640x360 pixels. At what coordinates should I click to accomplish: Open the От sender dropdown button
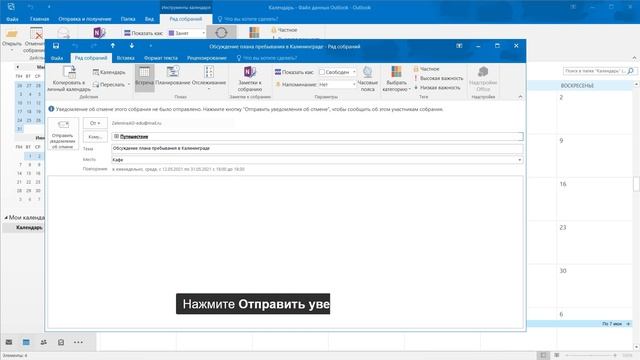[95, 123]
